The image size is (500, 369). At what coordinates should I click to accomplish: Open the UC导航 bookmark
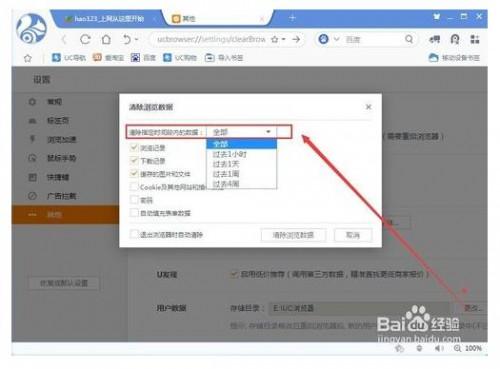(69, 58)
